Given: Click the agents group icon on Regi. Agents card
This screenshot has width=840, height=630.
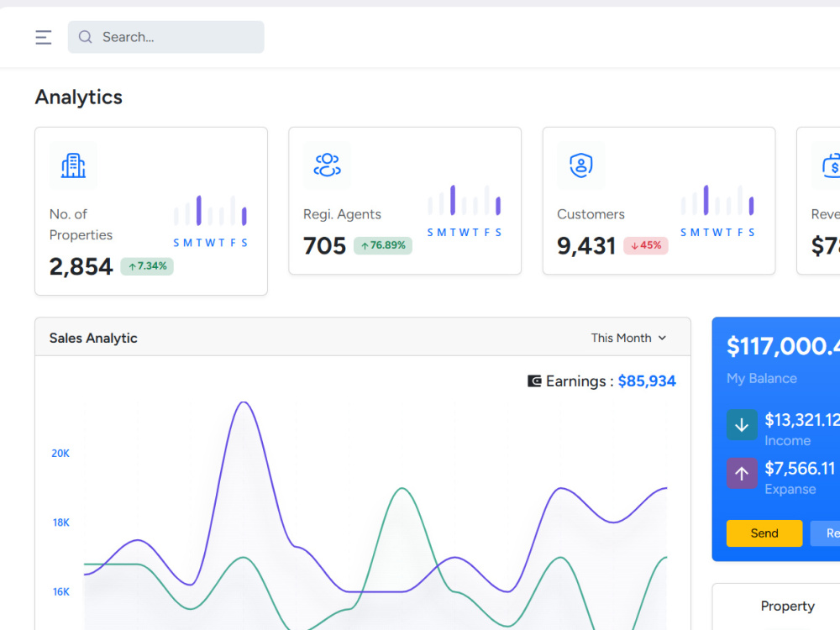Looking at the screenshot, I should coord(328,165).
